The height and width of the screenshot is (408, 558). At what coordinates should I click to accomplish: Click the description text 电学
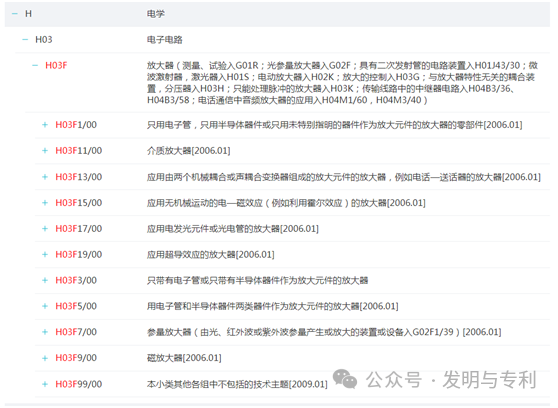click(156, 14)
